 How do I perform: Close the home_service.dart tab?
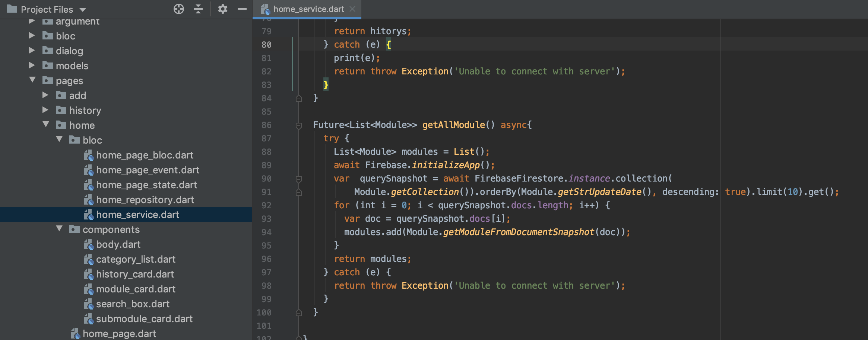352,9
